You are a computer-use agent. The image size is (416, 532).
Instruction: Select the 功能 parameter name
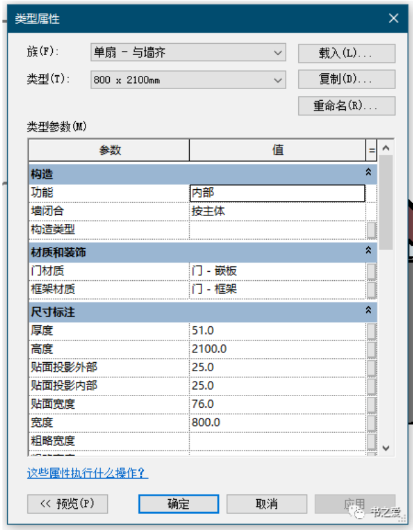(42, 193)
